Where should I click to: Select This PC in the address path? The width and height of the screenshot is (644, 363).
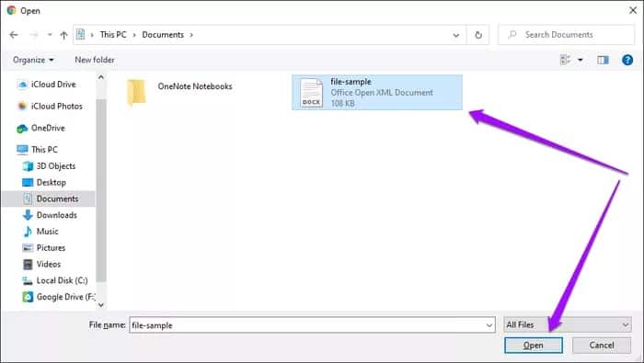click(x=113, y=35)
